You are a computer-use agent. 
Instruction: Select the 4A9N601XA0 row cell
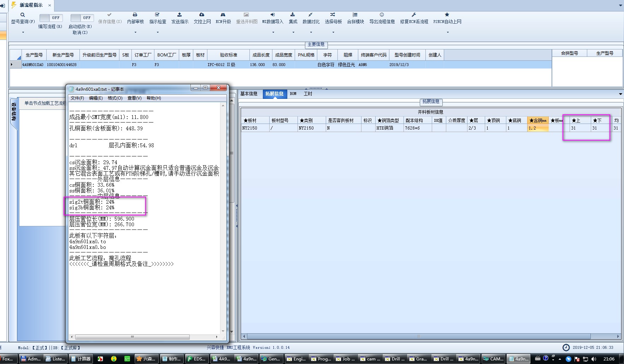coord(33,65)
